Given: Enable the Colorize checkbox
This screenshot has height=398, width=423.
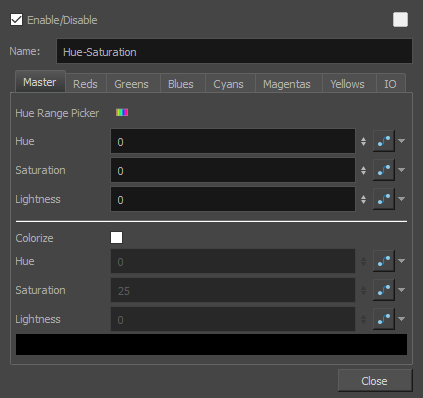Looking at the screenshot, I should coord(116,238).
